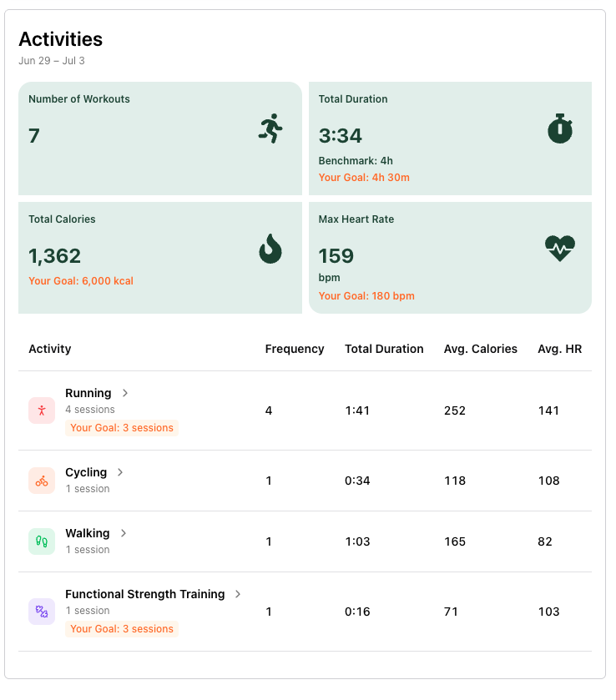Click Cycling's average HR 108
Image resolution: width=616 pixels, height=700 pixels.
(548, 481)
